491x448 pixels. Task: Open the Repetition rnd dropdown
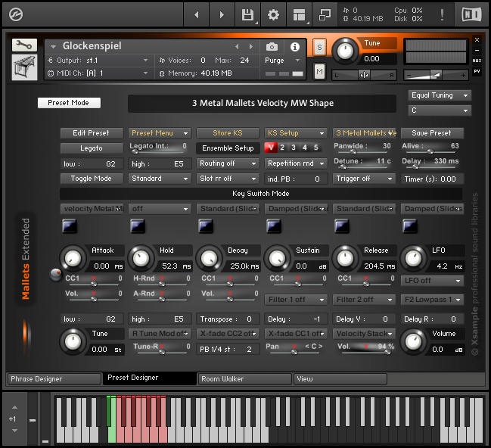coord(296,163)
